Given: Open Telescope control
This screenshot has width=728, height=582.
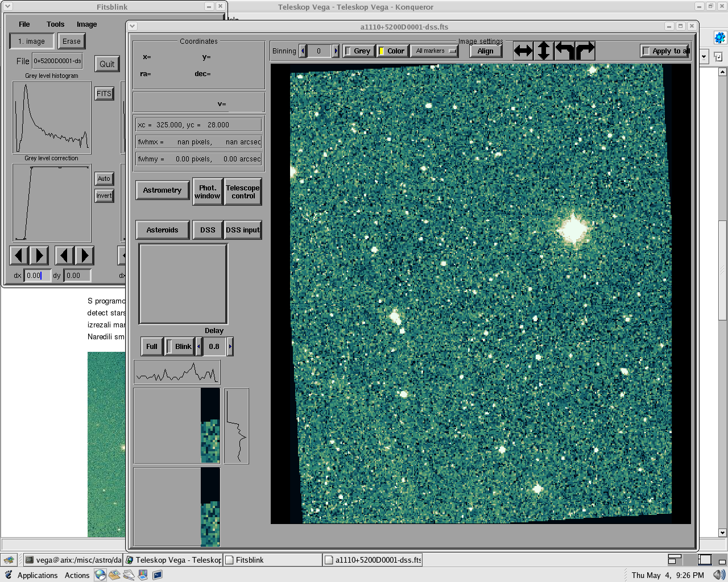Looking at the screenshot, I should click(x=243, y=192).
